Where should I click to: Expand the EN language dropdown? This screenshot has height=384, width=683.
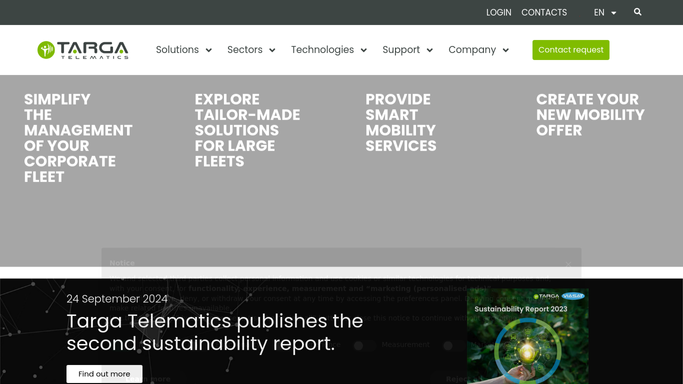[x=605, y=13]
